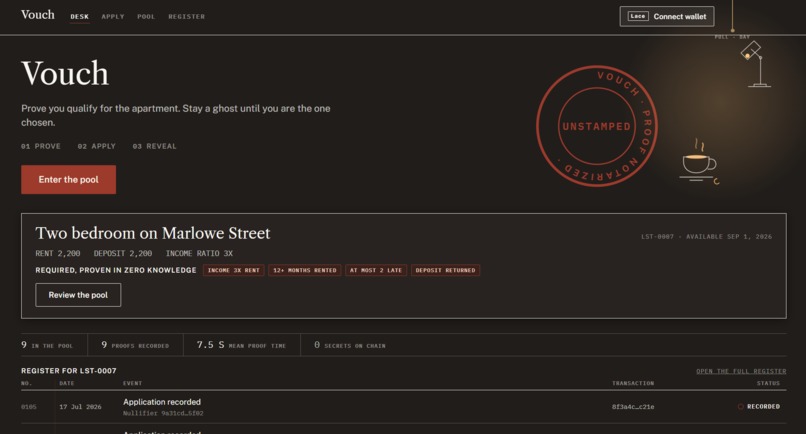Open the first Application recorded event

tap(162, 402)
